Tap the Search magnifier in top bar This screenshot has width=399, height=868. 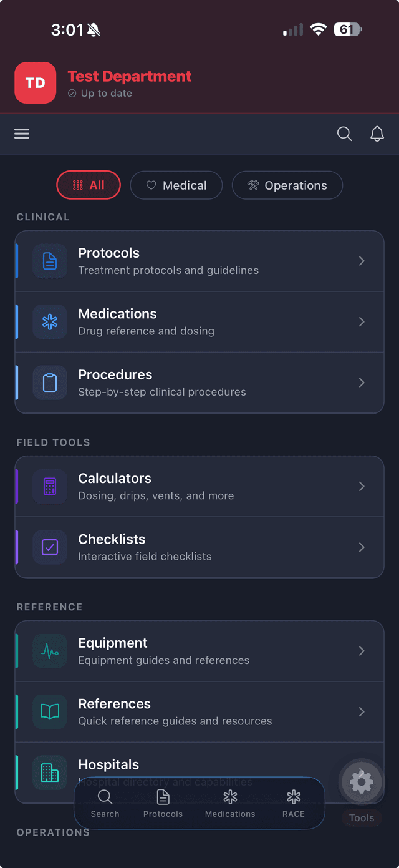coord(344,134)
